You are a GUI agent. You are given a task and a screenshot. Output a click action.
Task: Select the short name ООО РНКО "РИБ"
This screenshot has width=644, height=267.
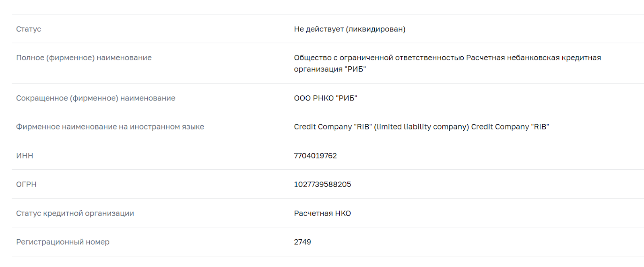pos(325,98)
